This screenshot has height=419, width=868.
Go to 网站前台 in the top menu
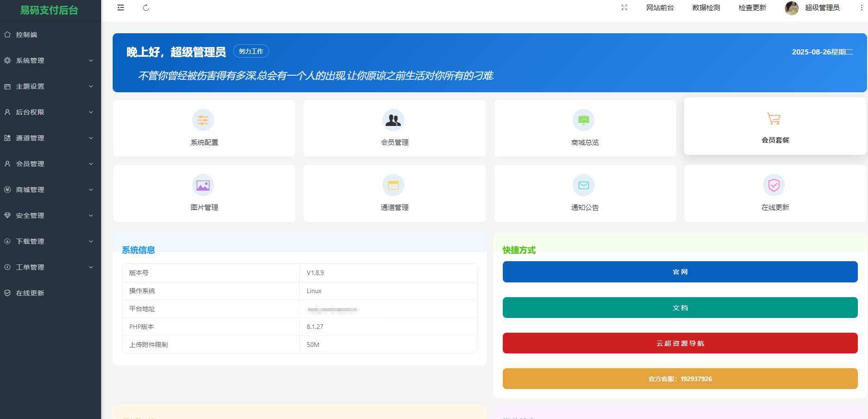point(660,8)
